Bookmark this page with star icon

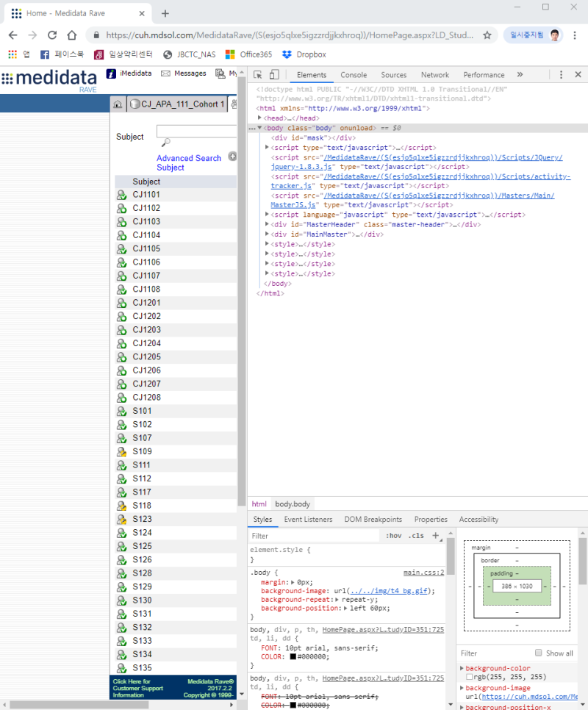pyautogui.click(x=487, y=35)
